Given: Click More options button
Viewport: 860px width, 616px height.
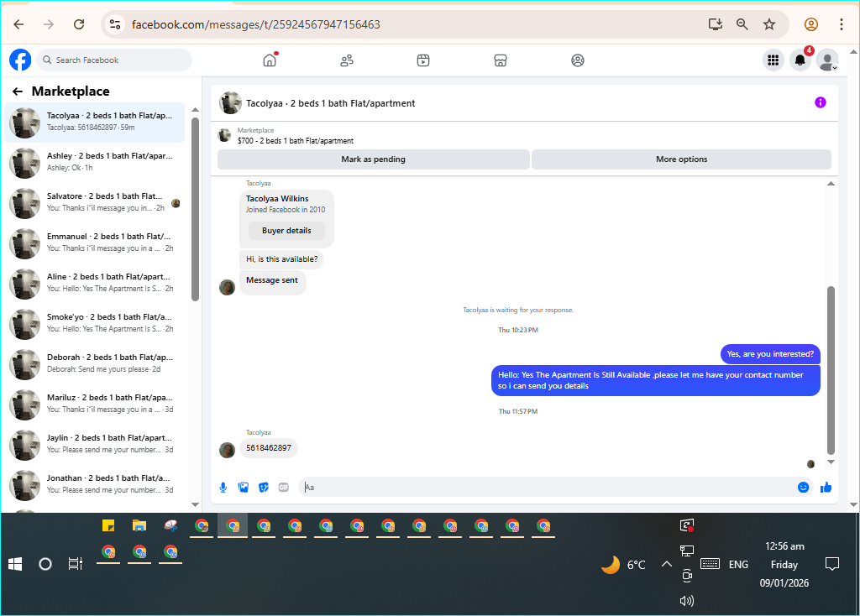Looking at the screenshot, I should (681, 159).
